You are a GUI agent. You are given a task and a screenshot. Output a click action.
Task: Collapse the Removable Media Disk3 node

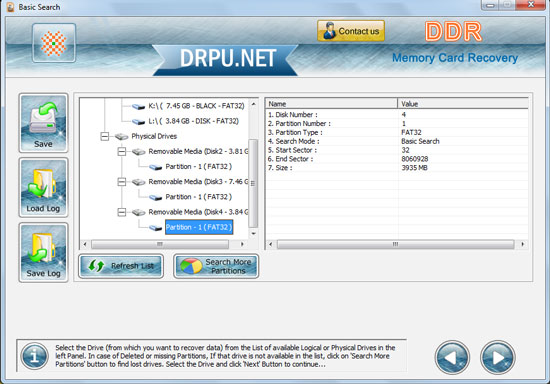[122, 182]
